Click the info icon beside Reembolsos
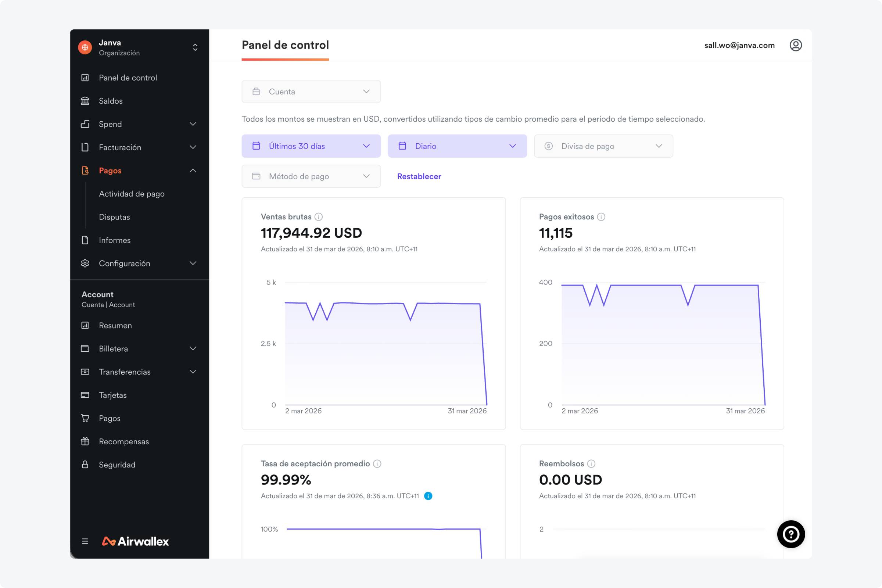 (x=591, y=463)
